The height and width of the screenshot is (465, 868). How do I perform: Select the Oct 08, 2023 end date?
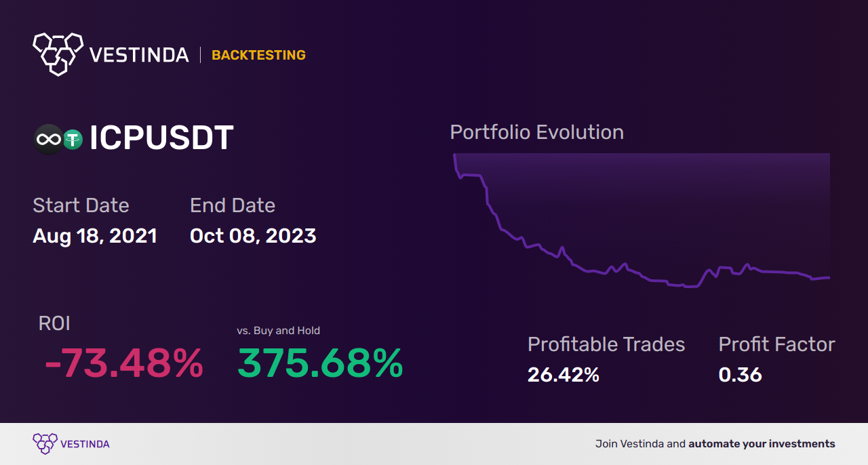point(253,236)
